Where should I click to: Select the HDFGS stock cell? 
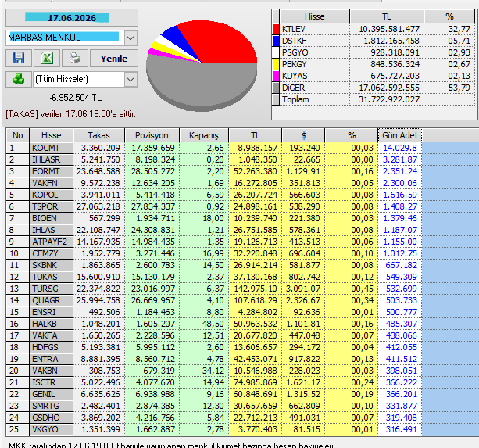(x=52, y=347)
